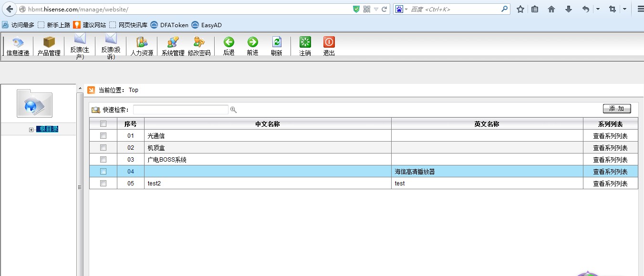Open the EasyAD bookmark
This screenshot has height=276, width=644.
207,25
